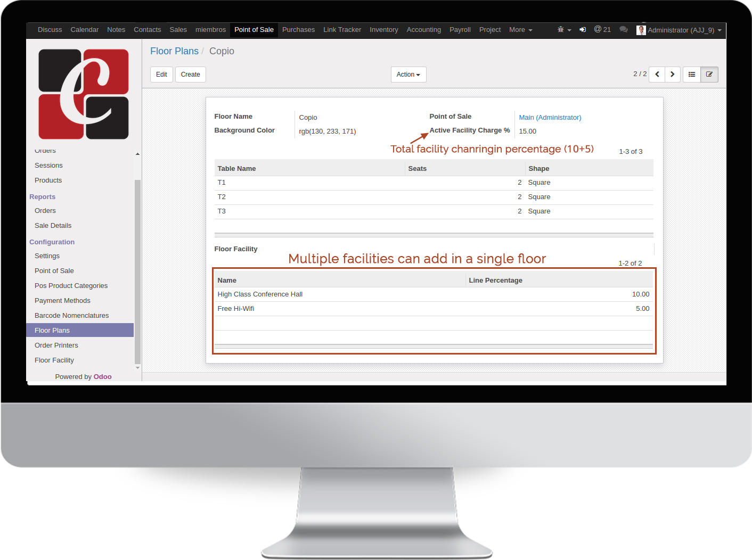Click the sidebar scrollbar thumb
The width and height of the screenshot is (752, 560).
point(137,271)
